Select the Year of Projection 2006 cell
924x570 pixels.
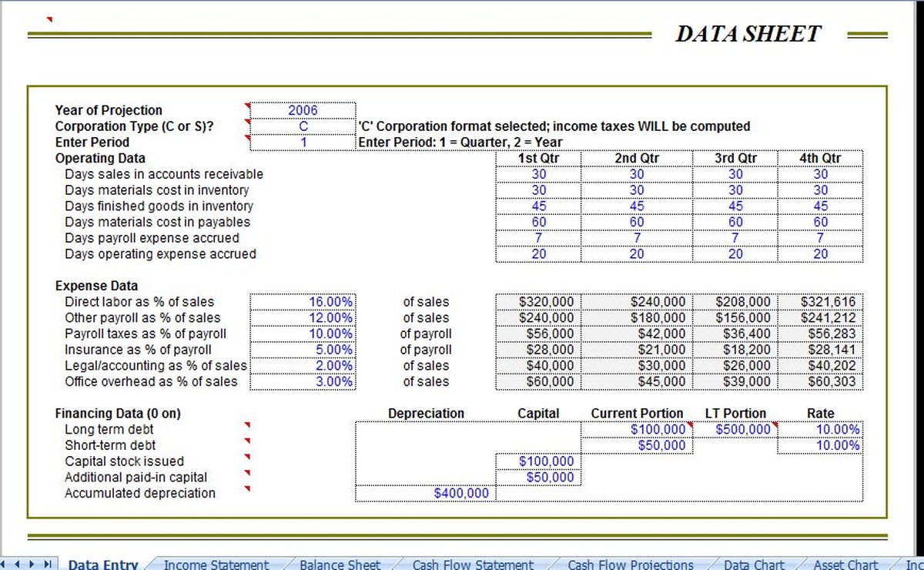[x=303, y=110]
